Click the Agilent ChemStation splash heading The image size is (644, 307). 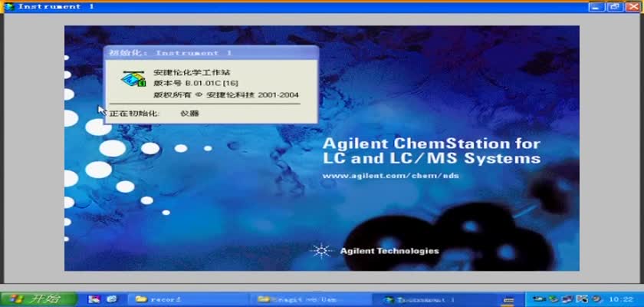click(431, 150)
